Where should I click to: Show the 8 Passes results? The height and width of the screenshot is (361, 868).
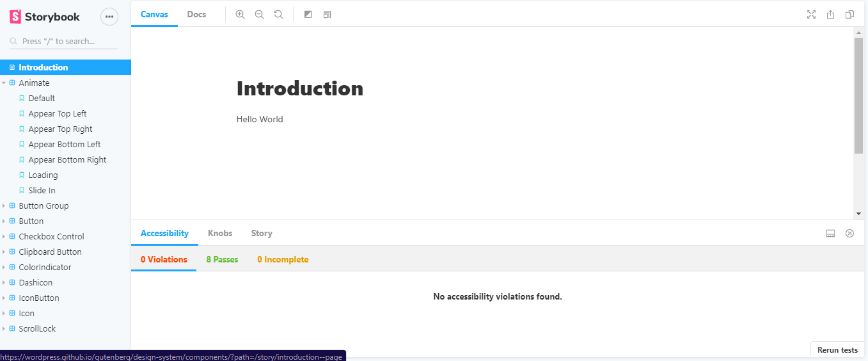(222, 259)
